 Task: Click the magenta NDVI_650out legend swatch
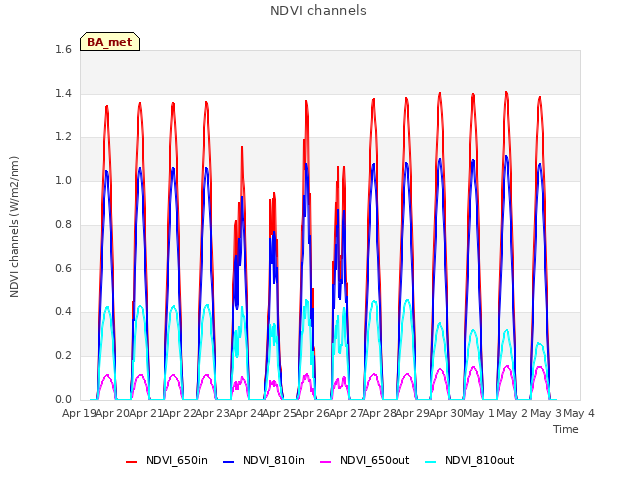coord(325,462)
